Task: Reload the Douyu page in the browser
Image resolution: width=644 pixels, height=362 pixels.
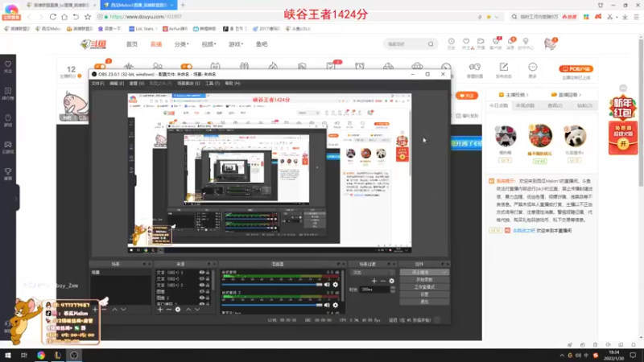Action: pos(53,17)
